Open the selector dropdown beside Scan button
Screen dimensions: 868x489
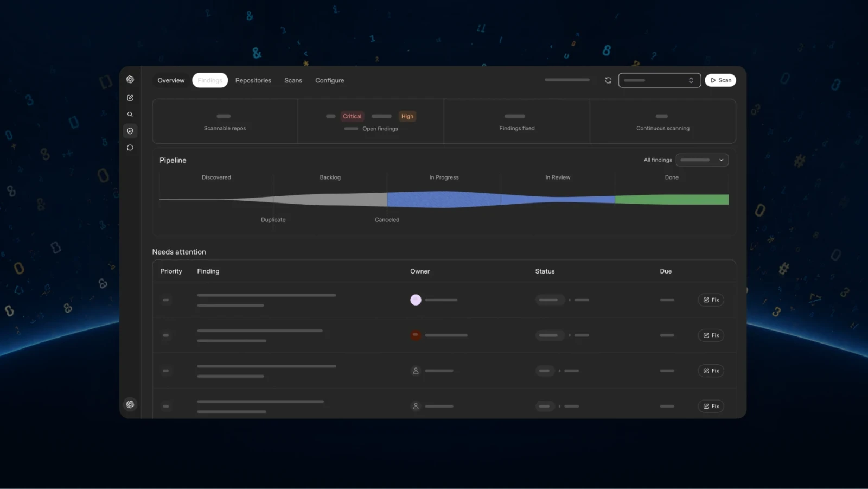pos(660,80)
